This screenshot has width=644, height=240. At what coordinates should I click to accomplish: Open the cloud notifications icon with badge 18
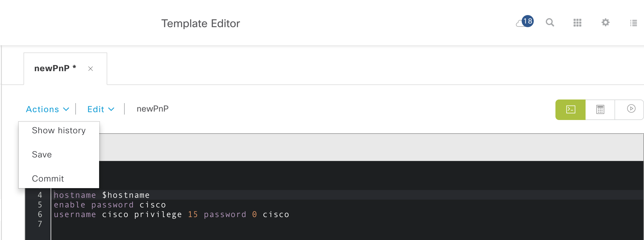[x=524, y=22]
